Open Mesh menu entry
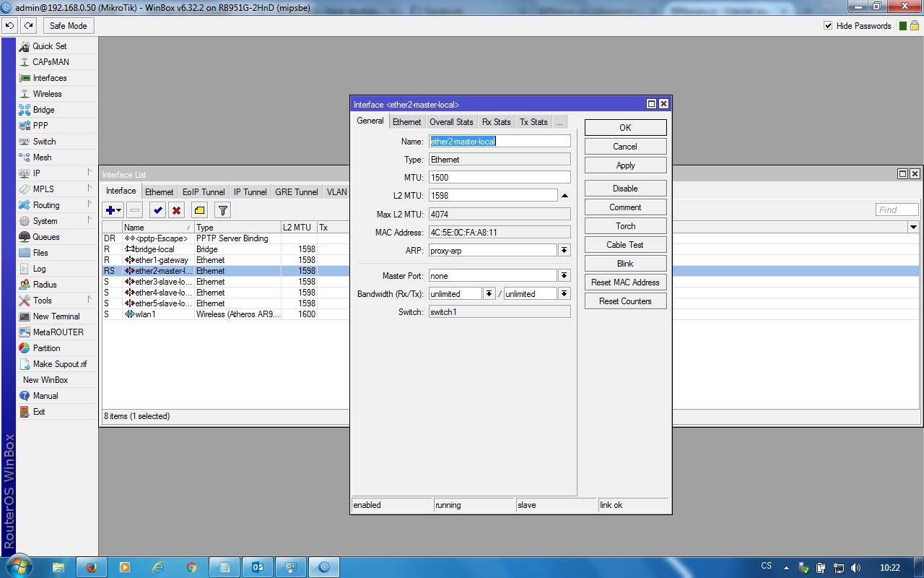 click(57, 158)
